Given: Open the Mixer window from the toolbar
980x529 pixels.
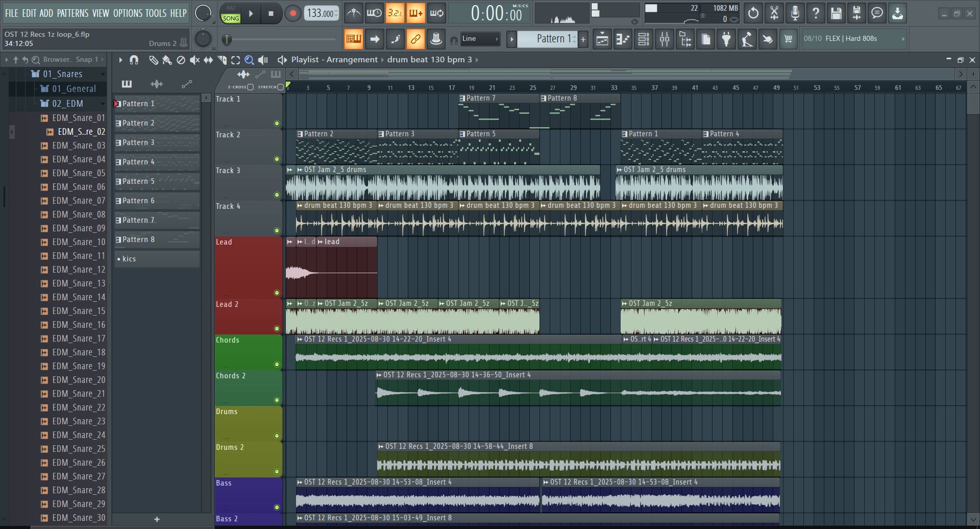Looking at the screenshot, I should pyautogui.click(x=665, y=39).
